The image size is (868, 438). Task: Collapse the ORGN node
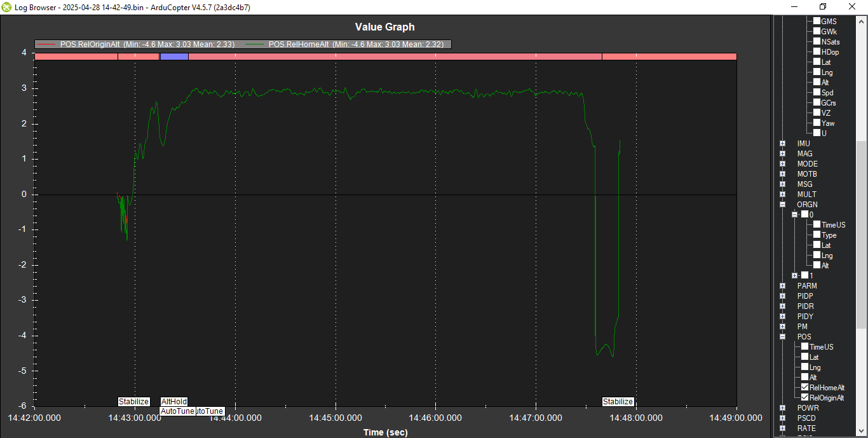coord(783,205)
